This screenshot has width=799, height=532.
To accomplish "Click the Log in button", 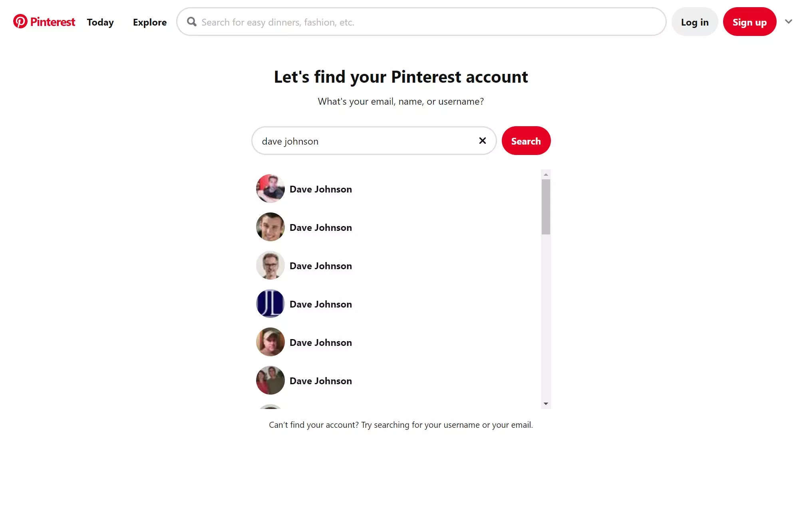I will (694, 22).
